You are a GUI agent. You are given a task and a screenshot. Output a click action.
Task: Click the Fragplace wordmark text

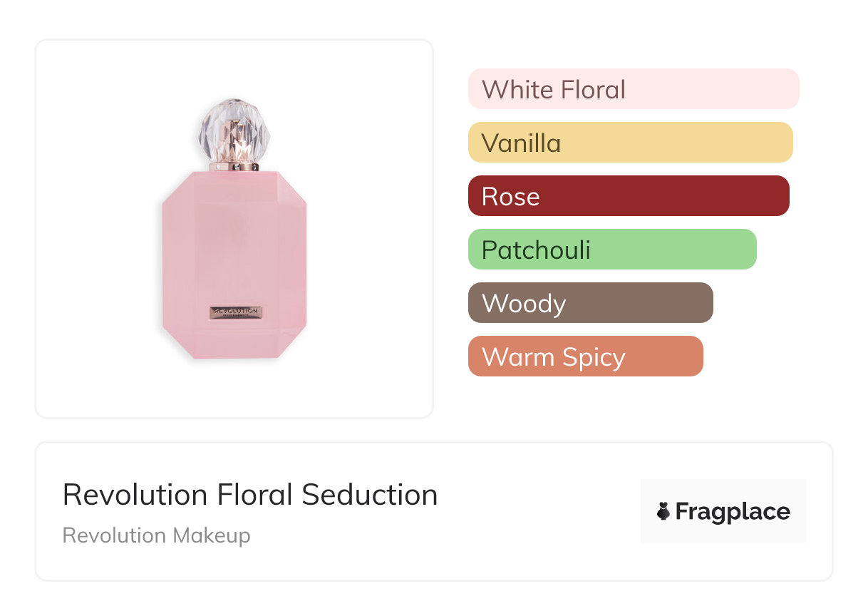[x=733, y=511]
